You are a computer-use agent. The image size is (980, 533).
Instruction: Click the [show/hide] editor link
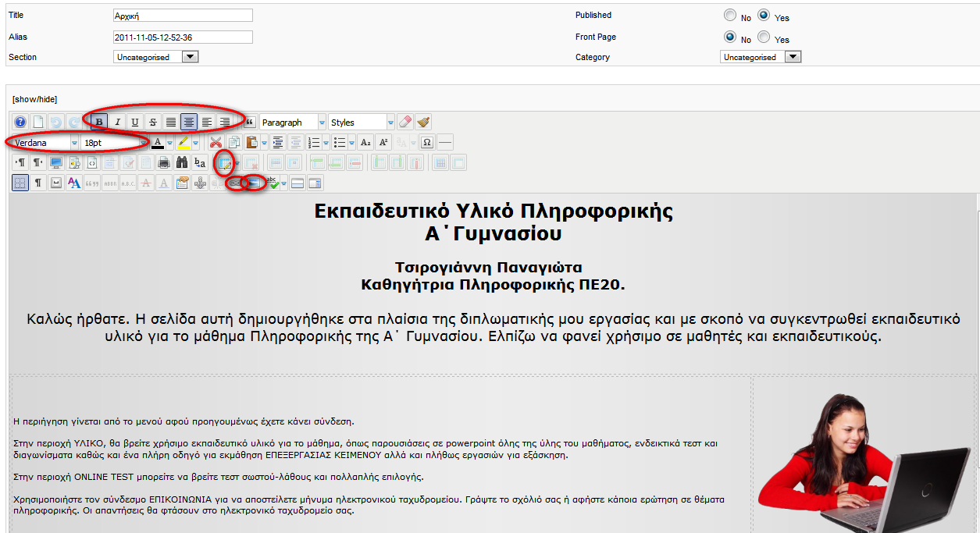coord(34,99)
